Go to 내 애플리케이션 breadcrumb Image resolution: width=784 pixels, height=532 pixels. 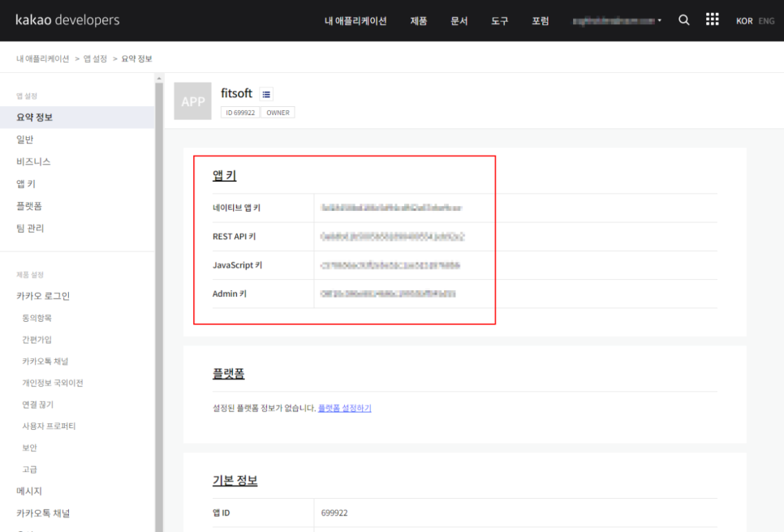43,58
